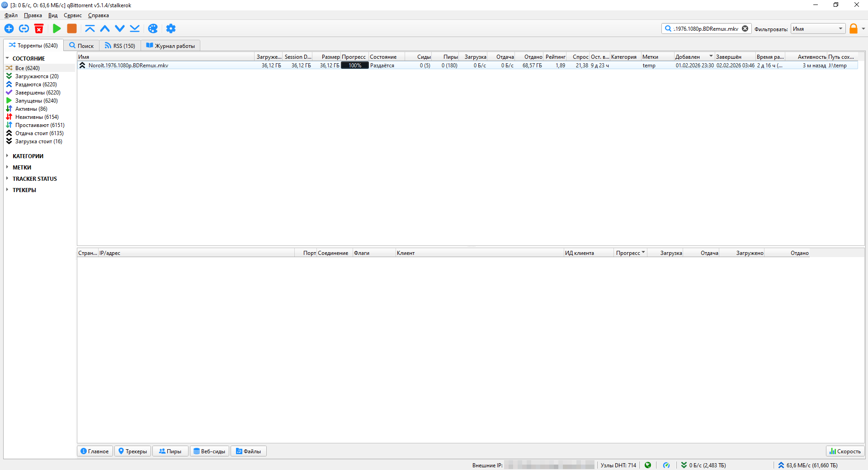Viewport: 868px width, 470px height.
Task: Clear the torrent search filter field
Action: click(745, 28)
